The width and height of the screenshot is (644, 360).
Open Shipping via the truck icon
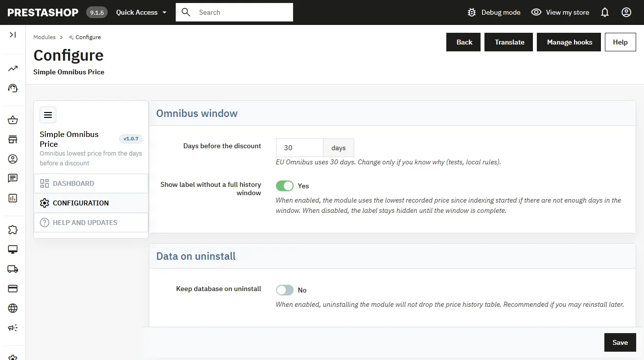point(13,269)
